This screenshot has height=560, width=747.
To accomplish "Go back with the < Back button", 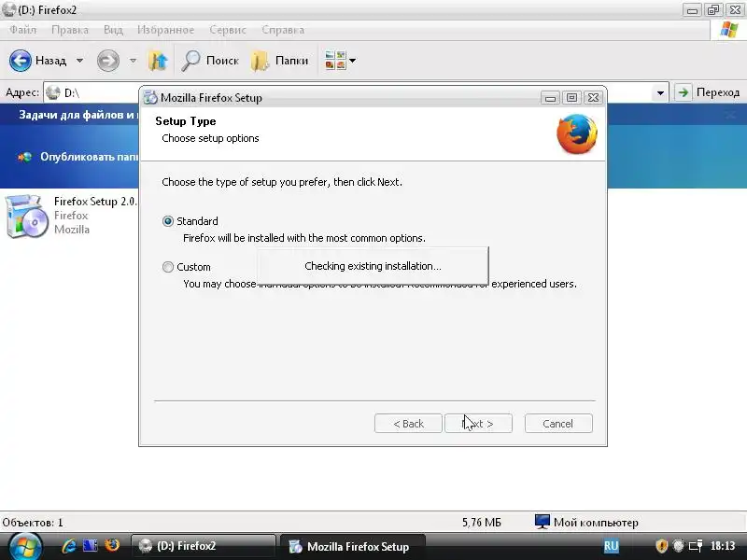I will [x=408, y=424].
